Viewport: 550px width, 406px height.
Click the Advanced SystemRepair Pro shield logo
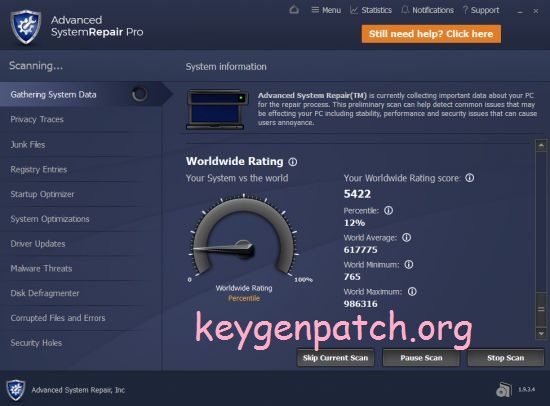tap(26, 27)
